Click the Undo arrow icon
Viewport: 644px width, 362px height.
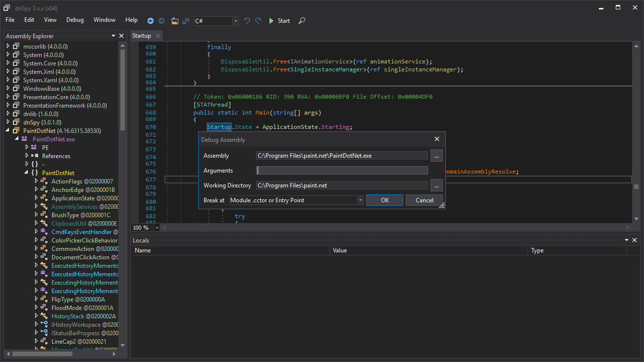(247, 21)
